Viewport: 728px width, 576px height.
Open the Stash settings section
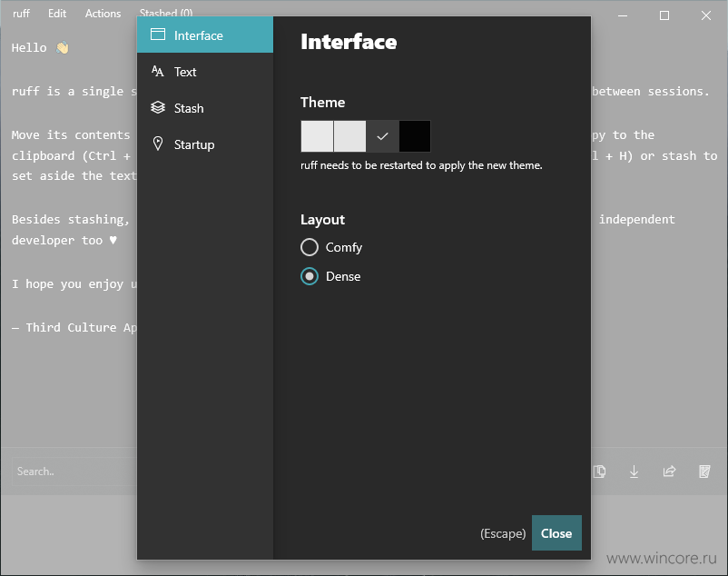pos(205,108)
